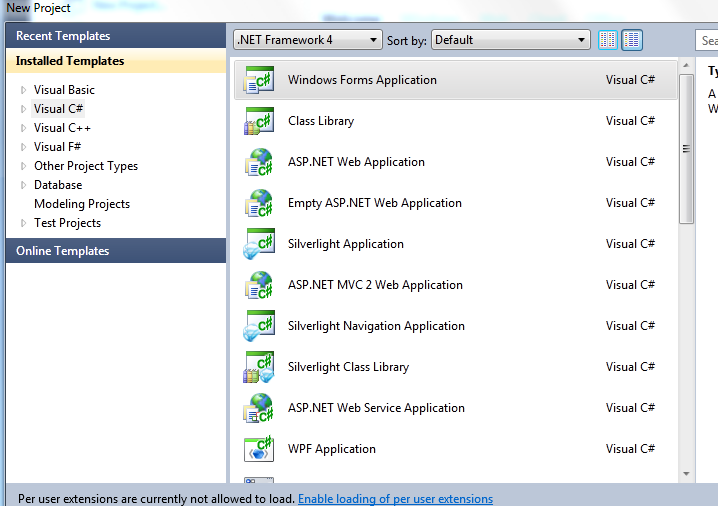Select the ASP.NET MVC 2 Web Application name
Screen dimensions: 718x506
[375, 285]
